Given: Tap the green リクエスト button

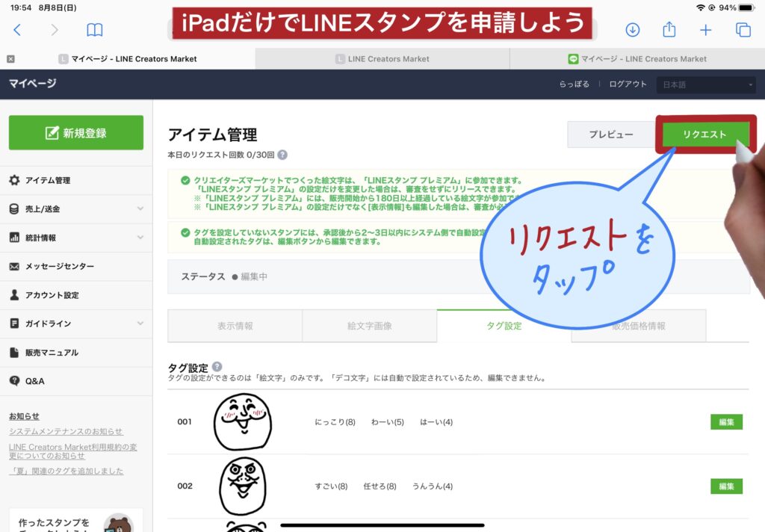Looking at the screenshot, I should (704, 134).
